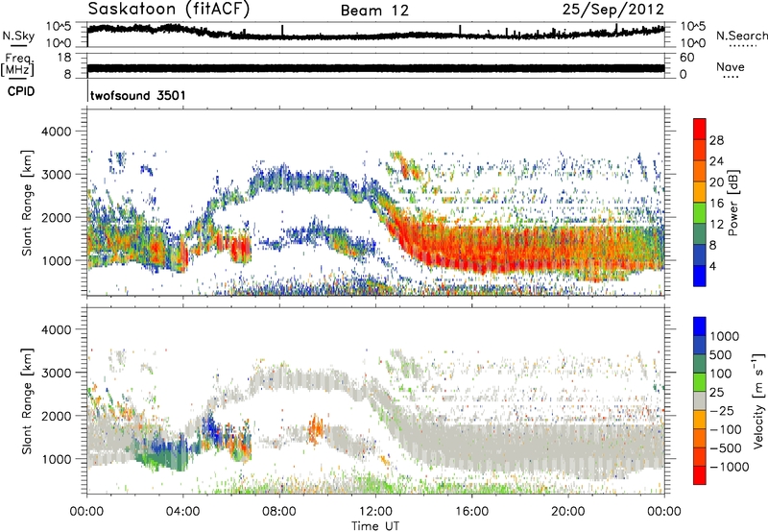768x532 pixels.
Task: Click the 'N.Sky' legend label
Action: click(x=18, y=36)
